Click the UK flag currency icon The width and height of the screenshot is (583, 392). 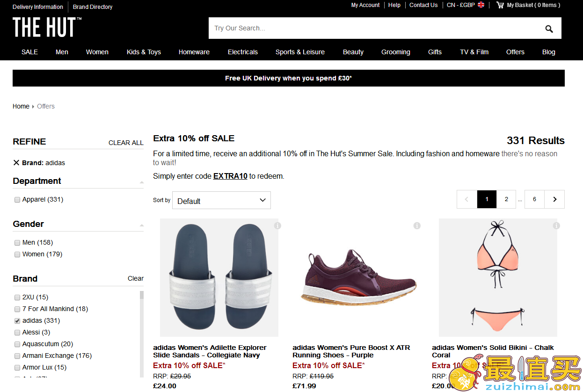481,5
